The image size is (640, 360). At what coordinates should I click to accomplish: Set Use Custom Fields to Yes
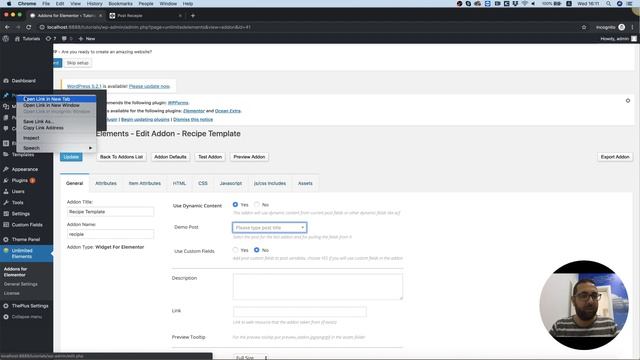click(x=235, y=249)
